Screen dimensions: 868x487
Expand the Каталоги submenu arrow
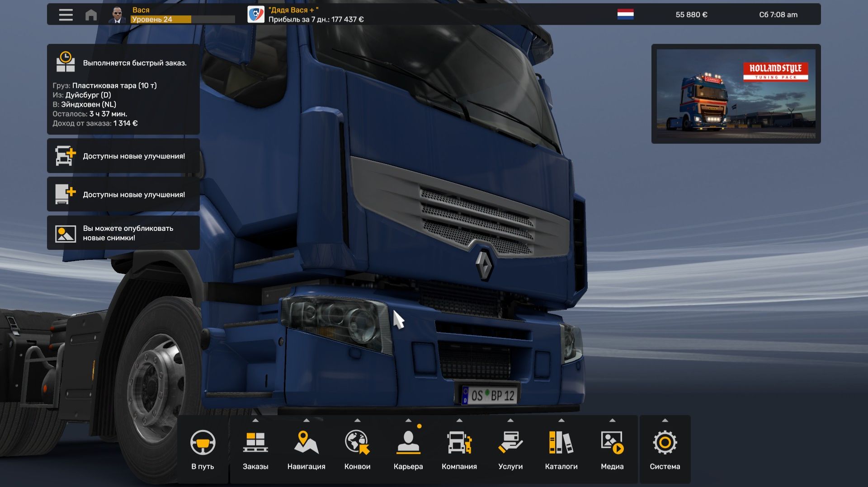(x=561, y=421)
